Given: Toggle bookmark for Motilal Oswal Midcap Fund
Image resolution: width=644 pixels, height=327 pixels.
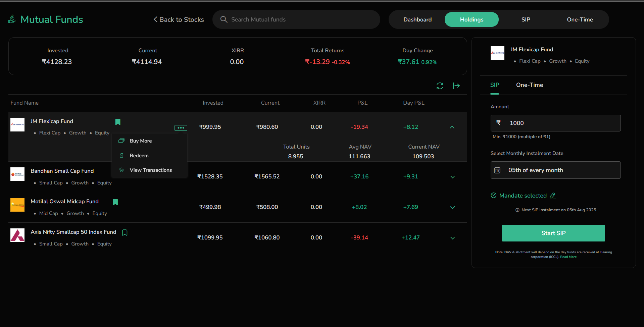Looking at the screenshot, I should coord(115,202).
